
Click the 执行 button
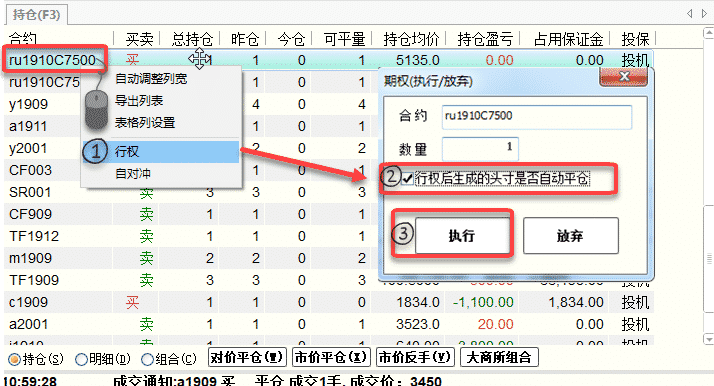pos(462,235)
